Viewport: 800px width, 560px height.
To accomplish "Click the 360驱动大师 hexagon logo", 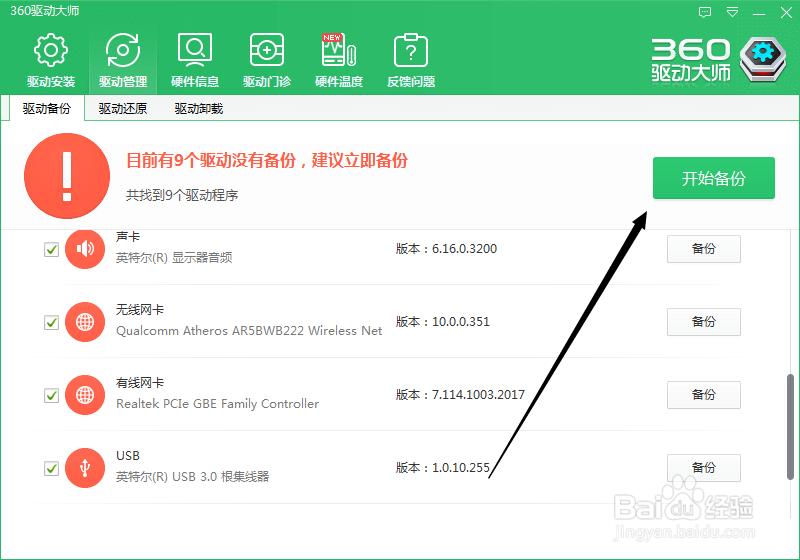I will (x=763, y=60).
